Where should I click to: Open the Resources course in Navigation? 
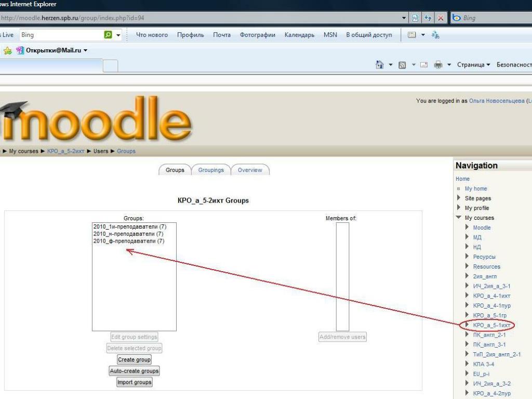coord(486,267)
